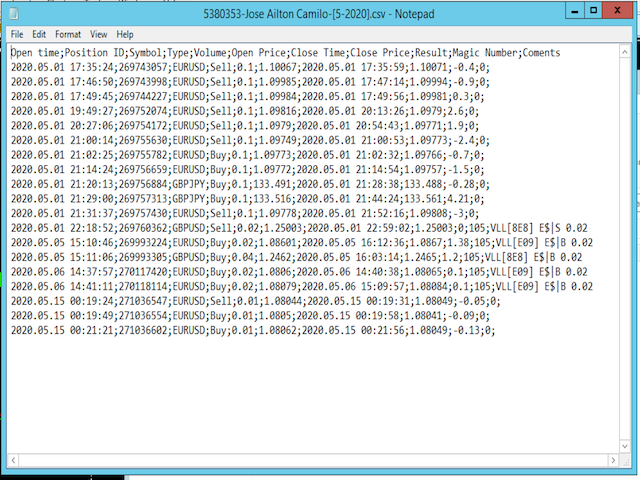Click the row with Position ID 269755782
The height and width of the screenshot is (480, 640).
click(x=247, y=155)
